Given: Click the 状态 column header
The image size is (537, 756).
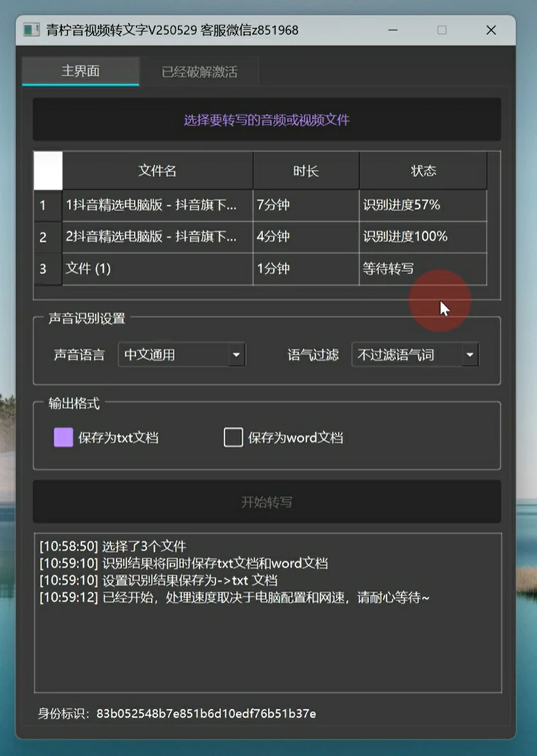Looking at the screenshot, I should [423, 170].
